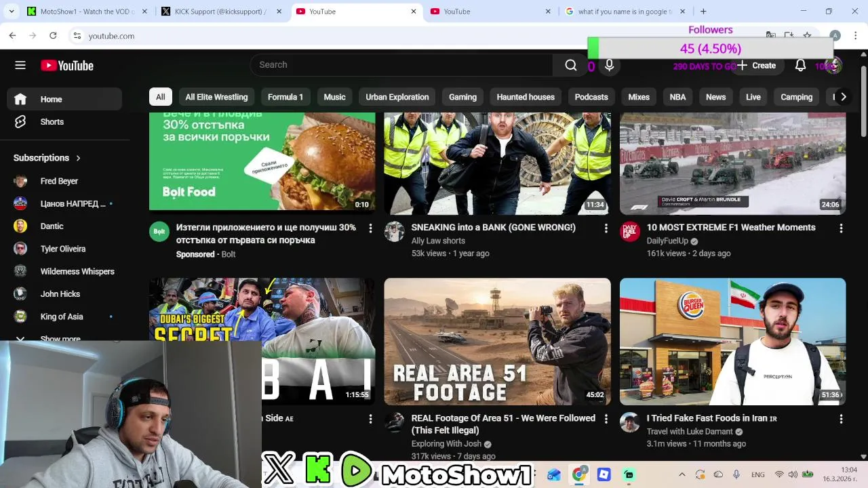Switch to the MotoShow1 VOD browser tab
Image resolution: width=868 pixels, height=488 pixels.
tap(87, 12)
